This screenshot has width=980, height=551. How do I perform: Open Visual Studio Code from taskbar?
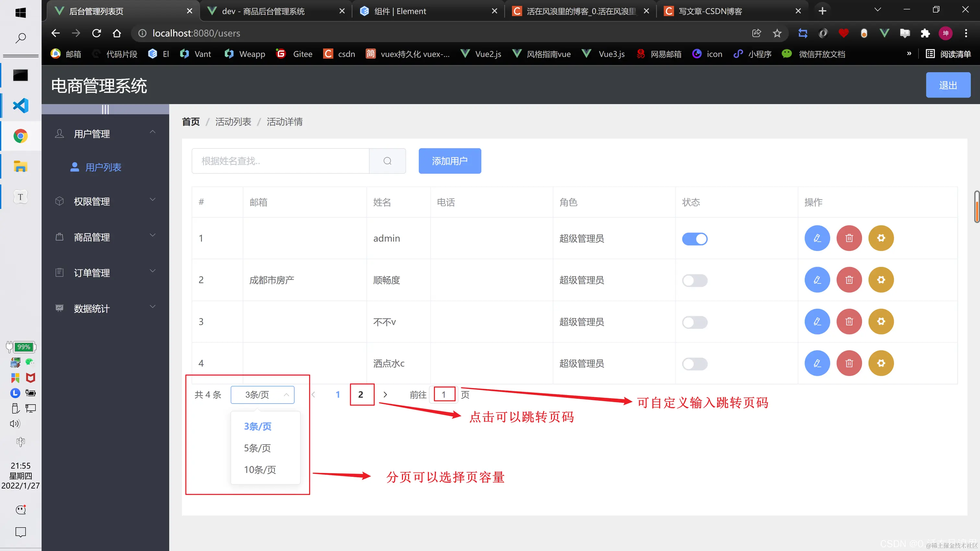20,106
